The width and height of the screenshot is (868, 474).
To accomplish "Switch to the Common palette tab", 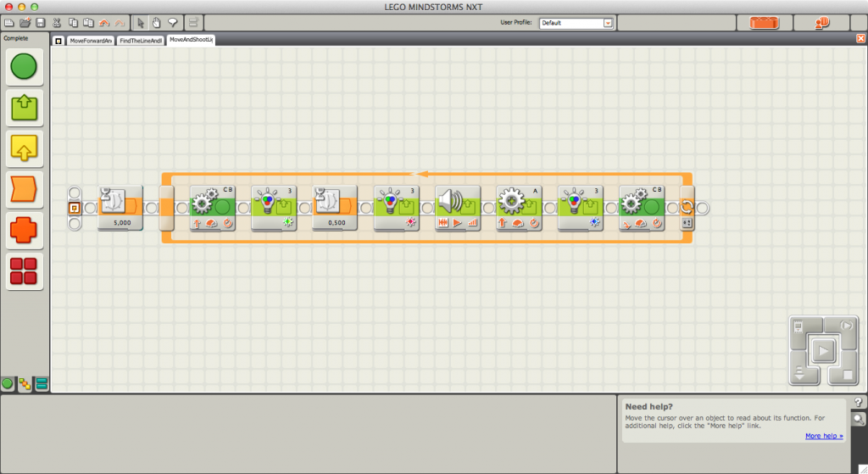I will [8, 384].
